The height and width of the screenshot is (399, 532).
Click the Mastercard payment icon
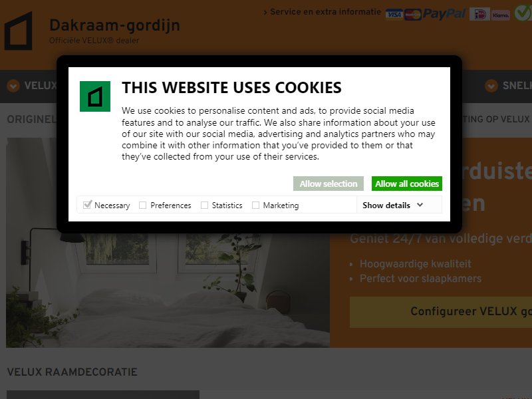pyautogui.click(x=412, y=14)
